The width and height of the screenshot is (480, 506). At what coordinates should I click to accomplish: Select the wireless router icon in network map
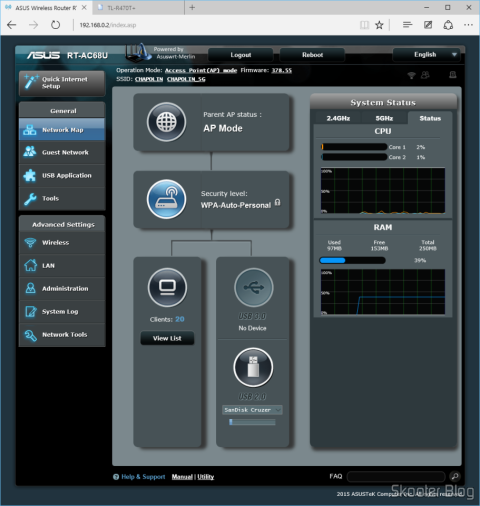[x=166, y=199]
